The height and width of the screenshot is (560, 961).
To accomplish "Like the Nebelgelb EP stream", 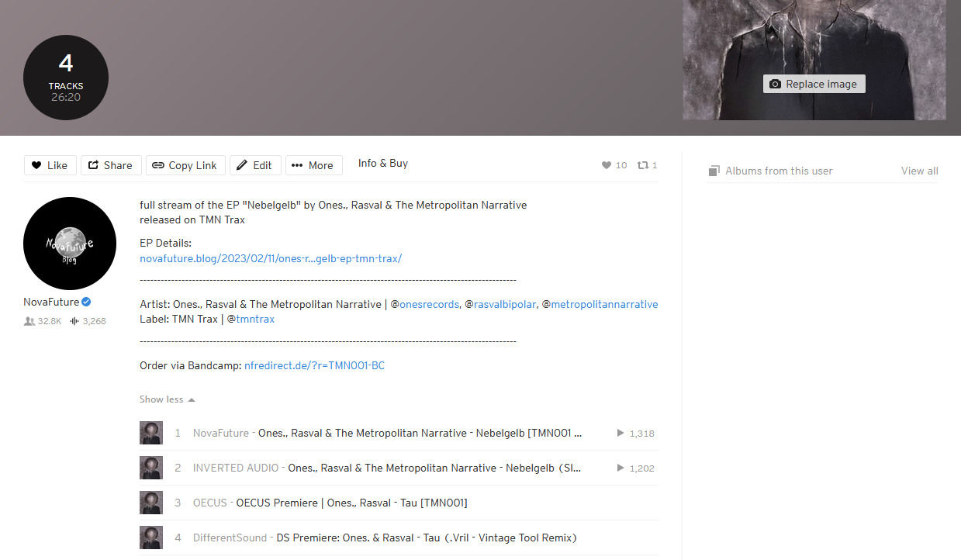I will [50, 164].
